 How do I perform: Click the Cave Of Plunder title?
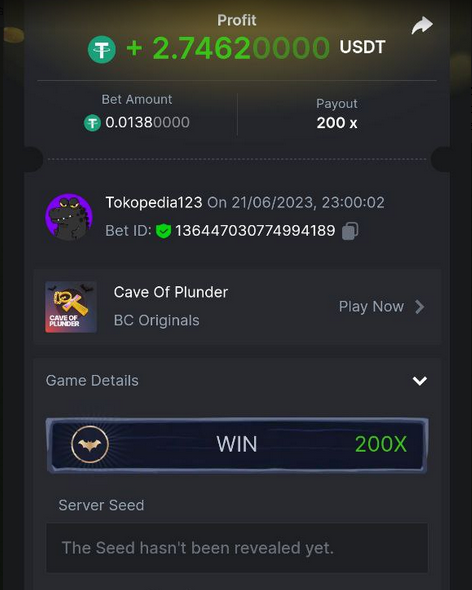pyautogui.click(x=171, y=292)
